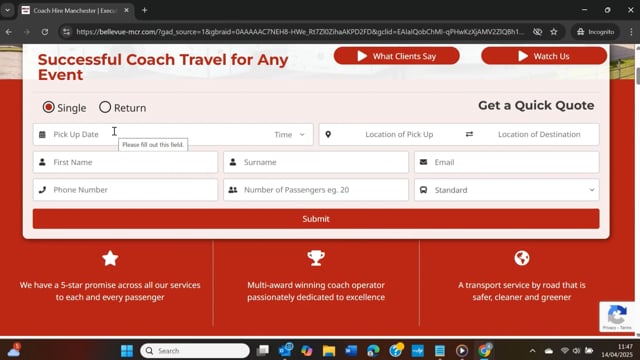Show hidden system tray icons chevron
Screen dimensions: 640x360
pos(532,351)
